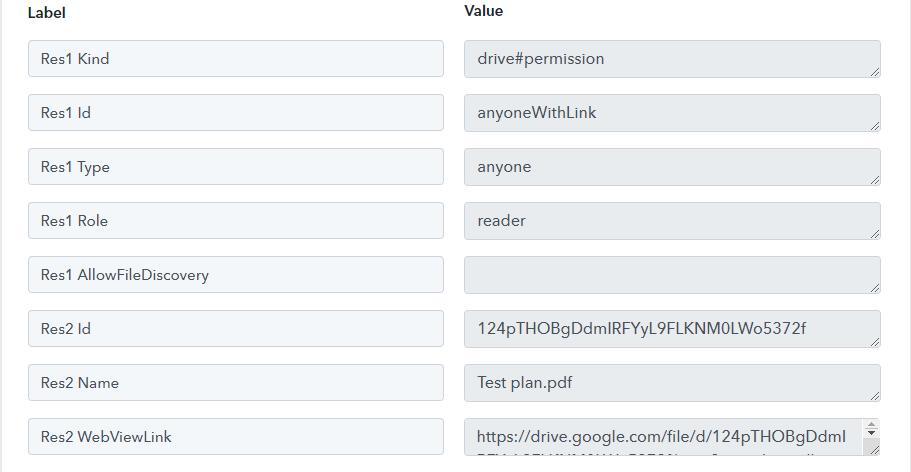This screenshot has width=911, height=472.
Task: Click resize handle of Test plan.pdf box
Action: pyautogui.click(x=875, y=396)
